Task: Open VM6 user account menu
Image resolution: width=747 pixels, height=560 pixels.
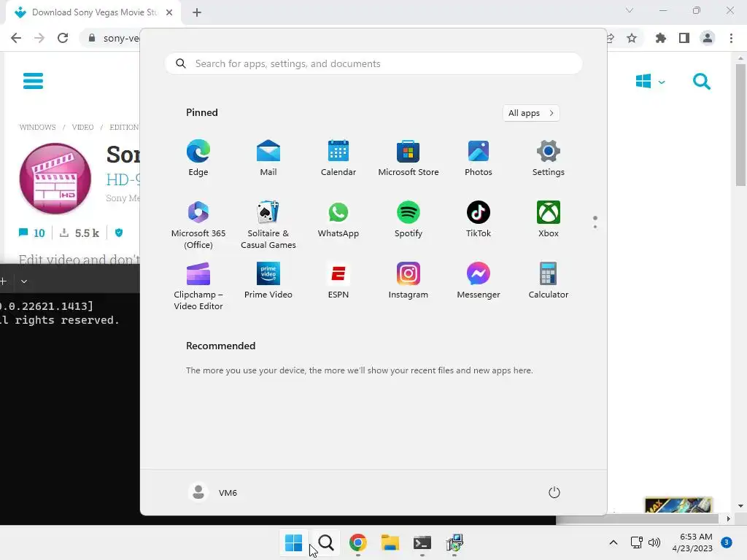Action: pyautogui.click(x=213, y=492)
